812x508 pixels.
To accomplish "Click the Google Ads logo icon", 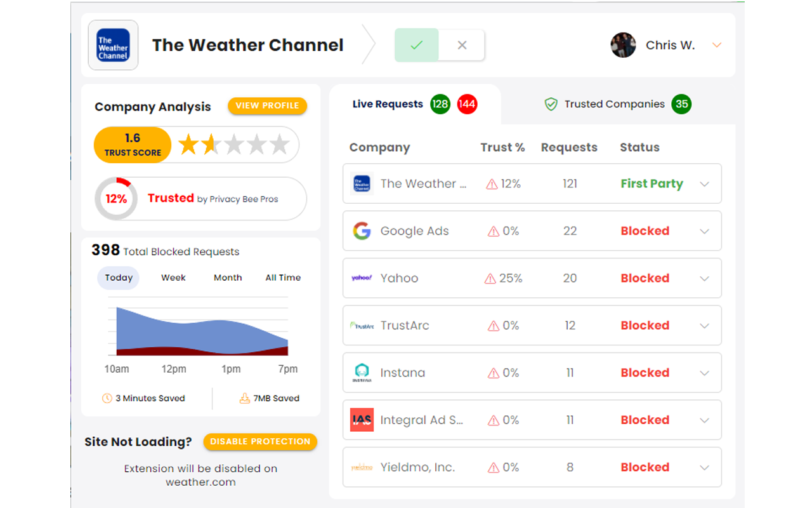I will (362, 231).
